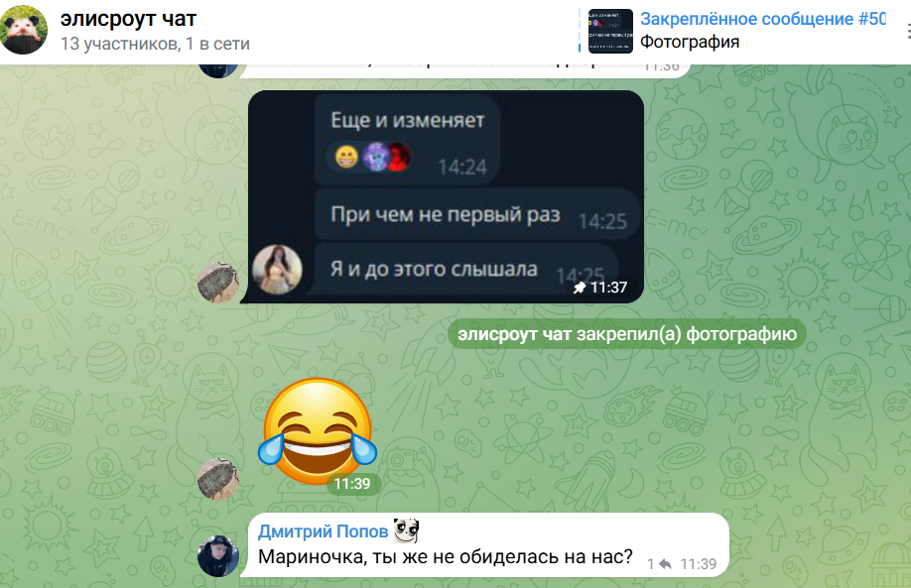This screenshot has height=588, width=911.
Task: Click the 11:39 timestamp under the emoji
Action: pos(352,484)
